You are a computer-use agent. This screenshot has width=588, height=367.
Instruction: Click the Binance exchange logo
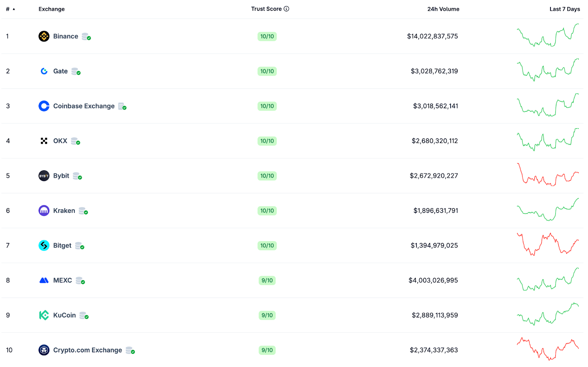tap(44, 36)
